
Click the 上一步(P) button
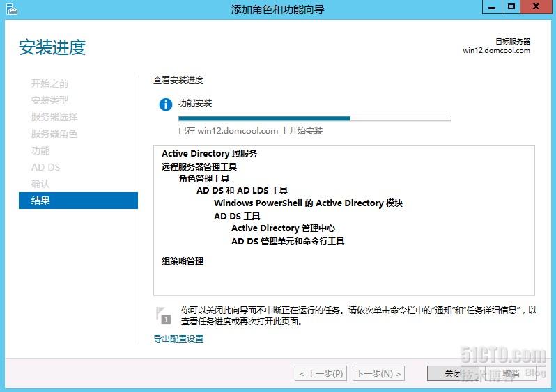tap(321, 374)
